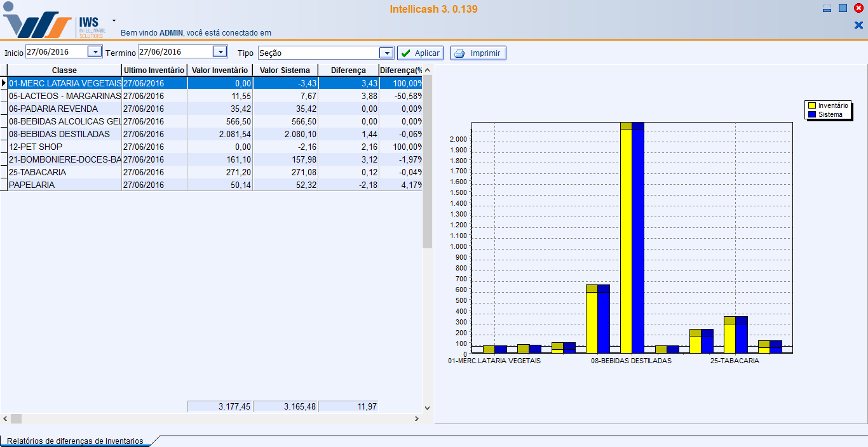Open the small arrow menu beside the logo

coord(114,20)
